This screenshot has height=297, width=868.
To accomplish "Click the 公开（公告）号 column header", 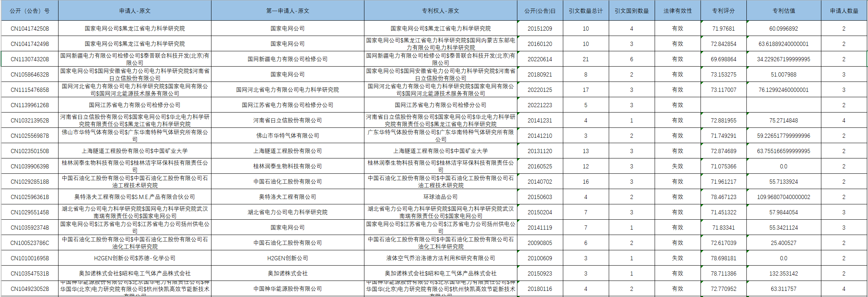I will [30, 11].
